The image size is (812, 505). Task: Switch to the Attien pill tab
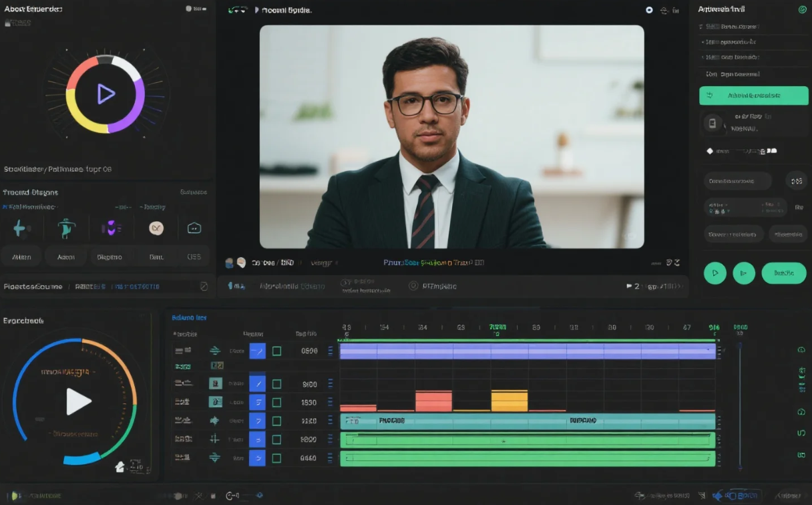(21, 257)
